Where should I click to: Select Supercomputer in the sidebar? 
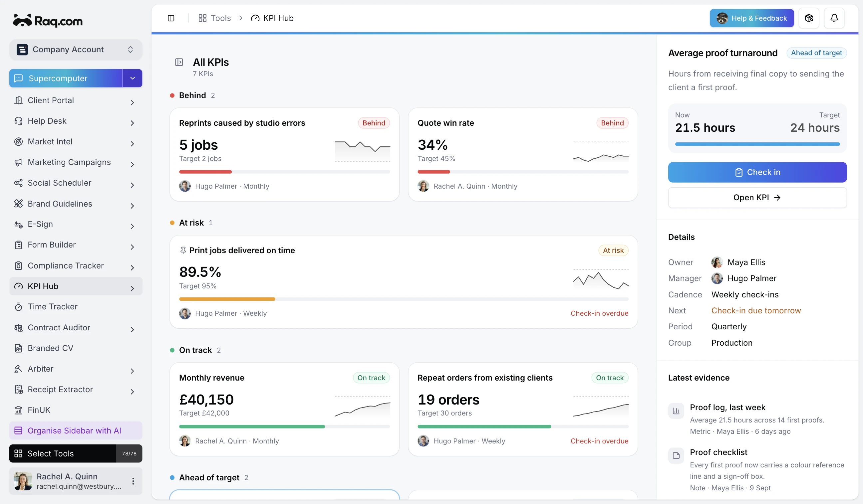click(66, 79)
